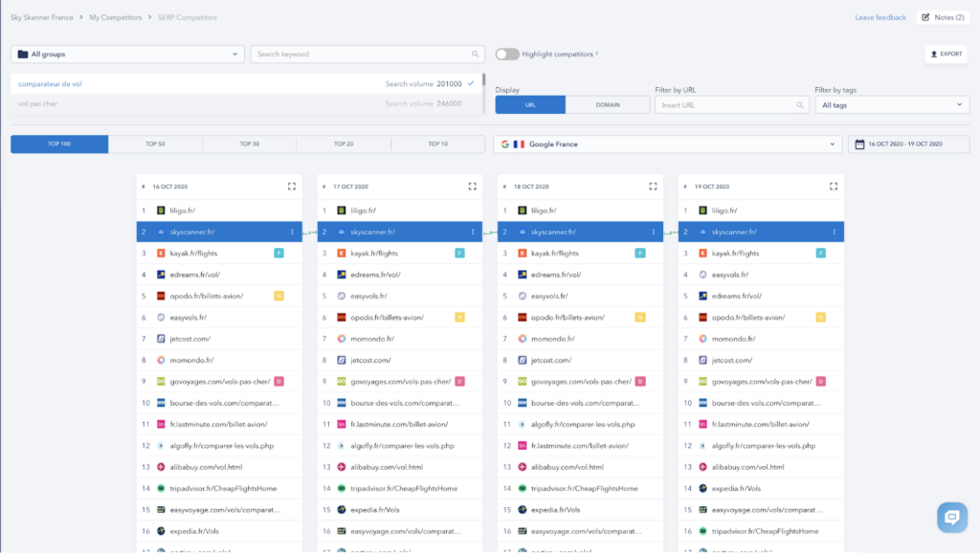The width and height of the screenshot is (980, 553).
Task: Click the info icon beside Highlight competitors
Action: point(597,54)
